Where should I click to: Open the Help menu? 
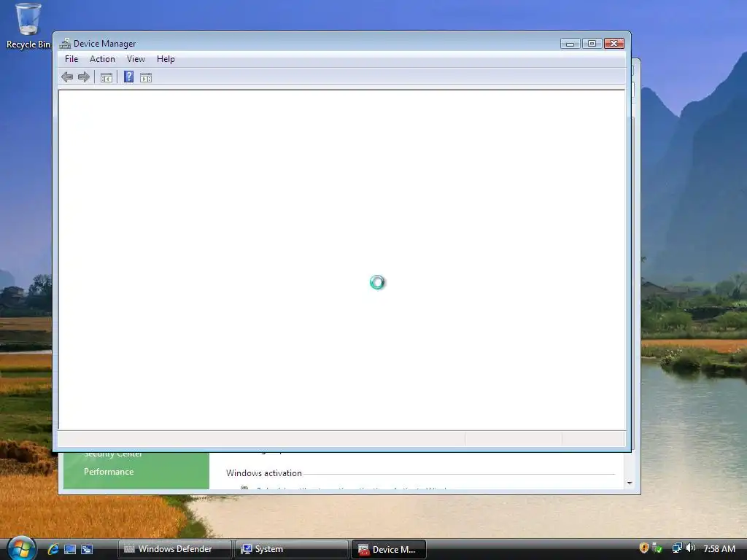(x=166, y=59)
